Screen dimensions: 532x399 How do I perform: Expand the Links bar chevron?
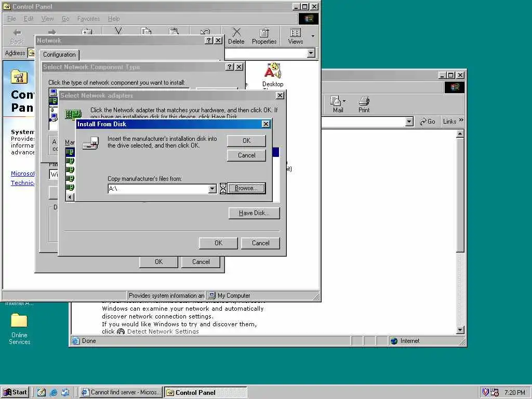pos(461,120)
